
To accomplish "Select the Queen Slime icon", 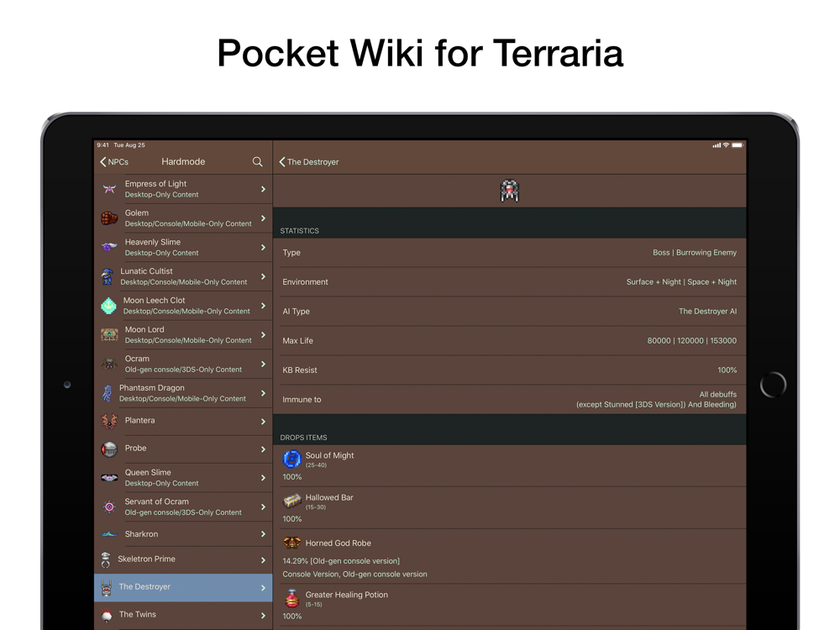I will [109, 477].
